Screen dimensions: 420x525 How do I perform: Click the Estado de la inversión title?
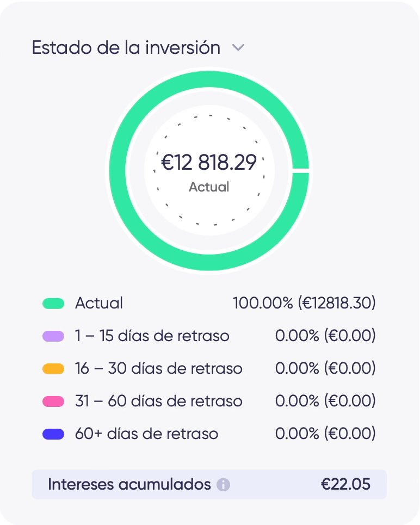(126, 47)
